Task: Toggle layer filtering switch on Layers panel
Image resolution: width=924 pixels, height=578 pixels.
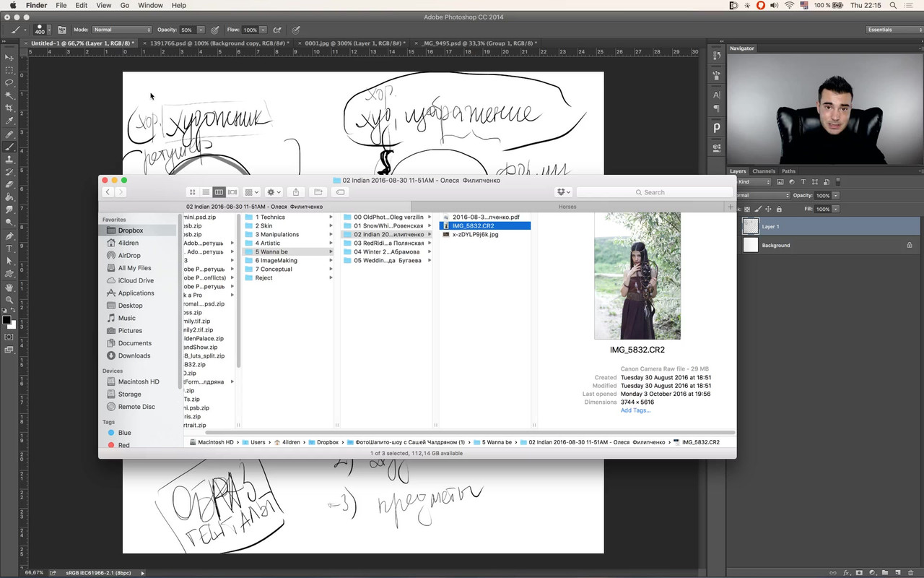Action: click(838, 182)
